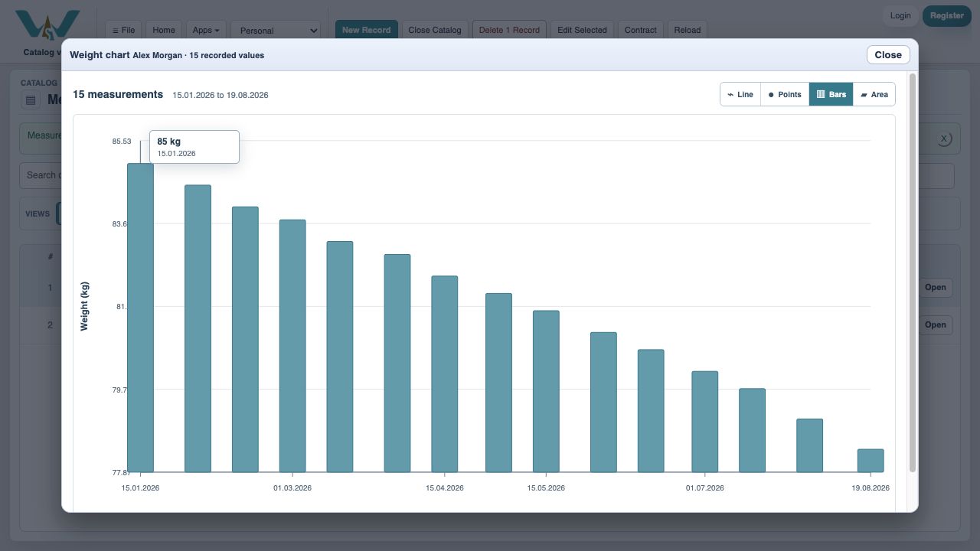
Task: Click the Register button
Action: [947, 15]
